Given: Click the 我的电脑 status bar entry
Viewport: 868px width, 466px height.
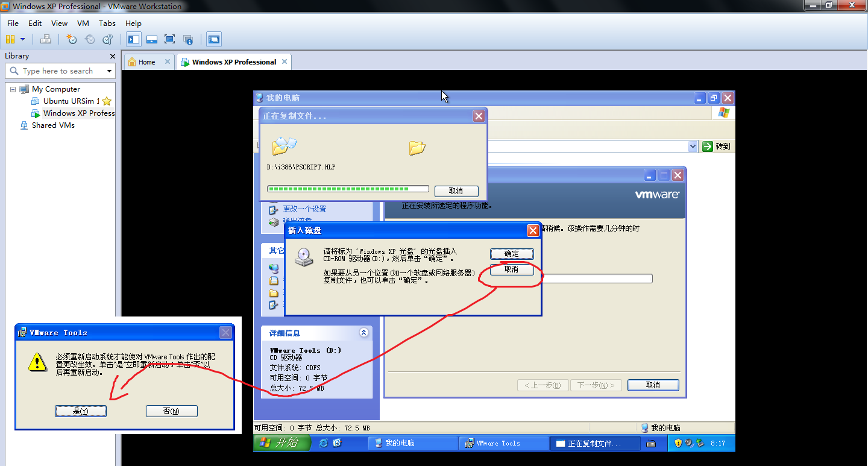Looking at the screenshot, I should (x=659, y=428).
